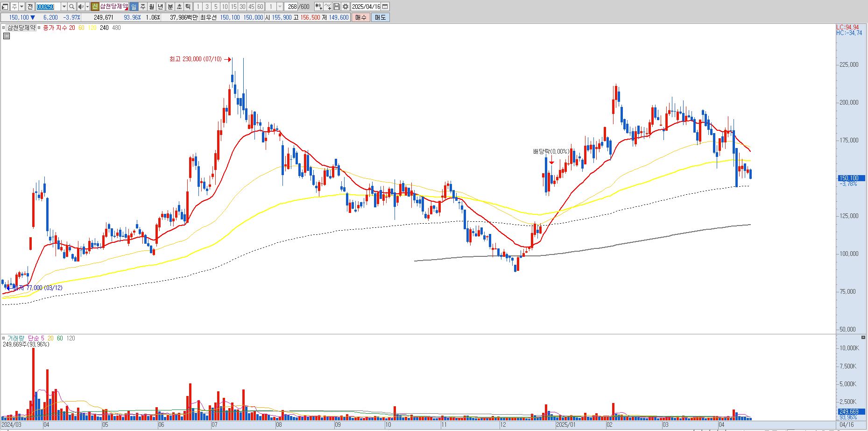Click the 최고 230,000 (07/10) high label

click(x=196, y=59)
